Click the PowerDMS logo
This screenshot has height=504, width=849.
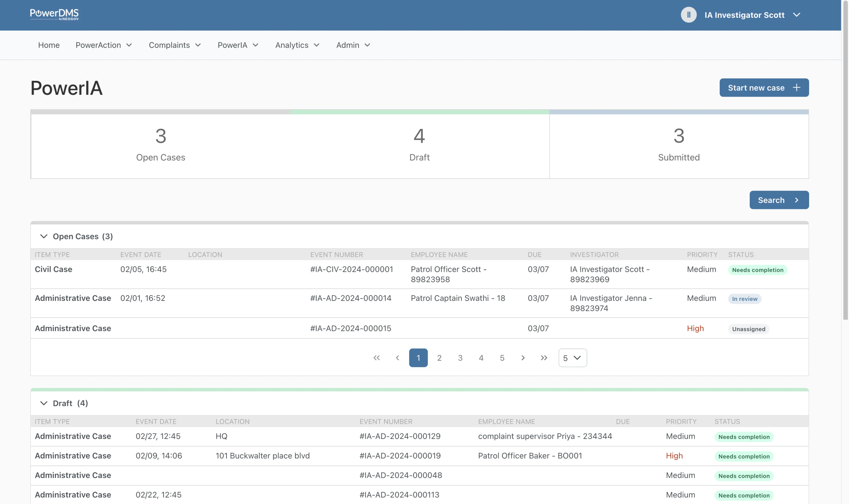point(54,14)
